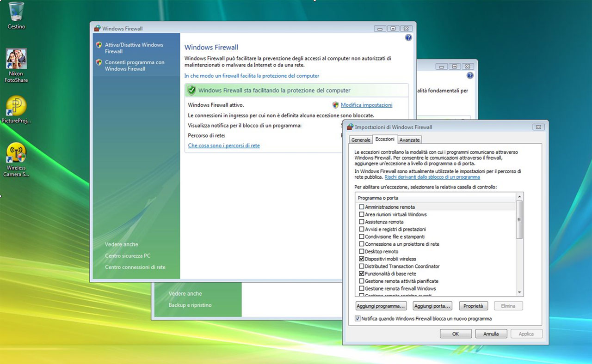Click the green shield status icon
Screen dimensions: 592x364
coord(191,90)
